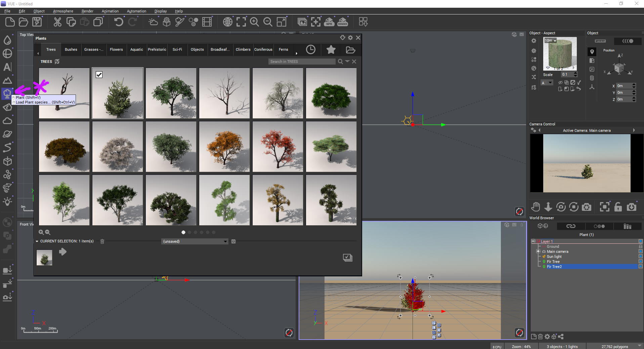Open the atmosphere editor sun-cloud icon
The image size is (644, 349).
click(x=153, y=22)
